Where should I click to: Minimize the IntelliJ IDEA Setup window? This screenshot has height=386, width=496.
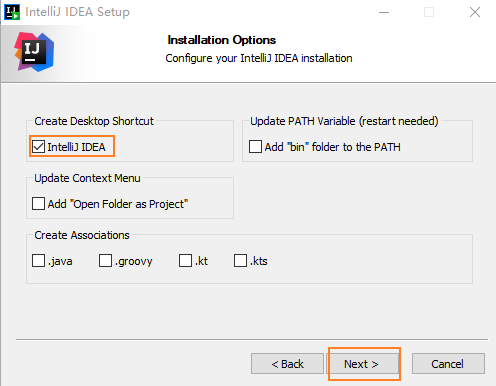click(x=384, y=12)
